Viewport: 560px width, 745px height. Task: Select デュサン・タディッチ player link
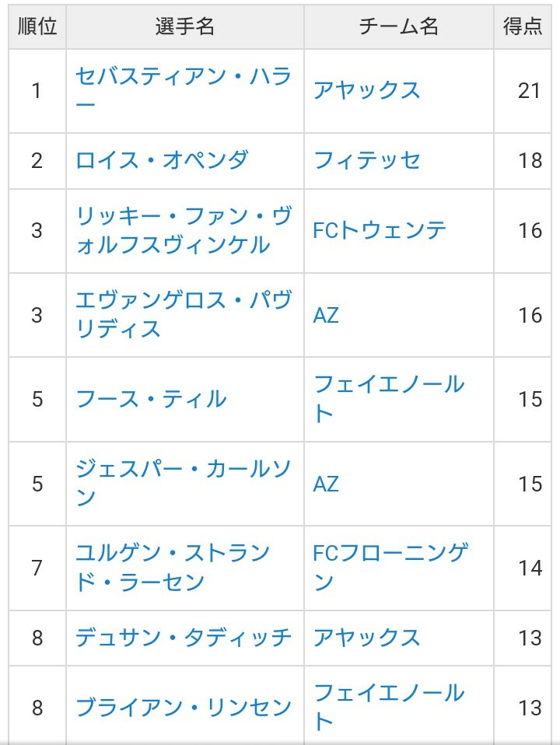(184, 638)
